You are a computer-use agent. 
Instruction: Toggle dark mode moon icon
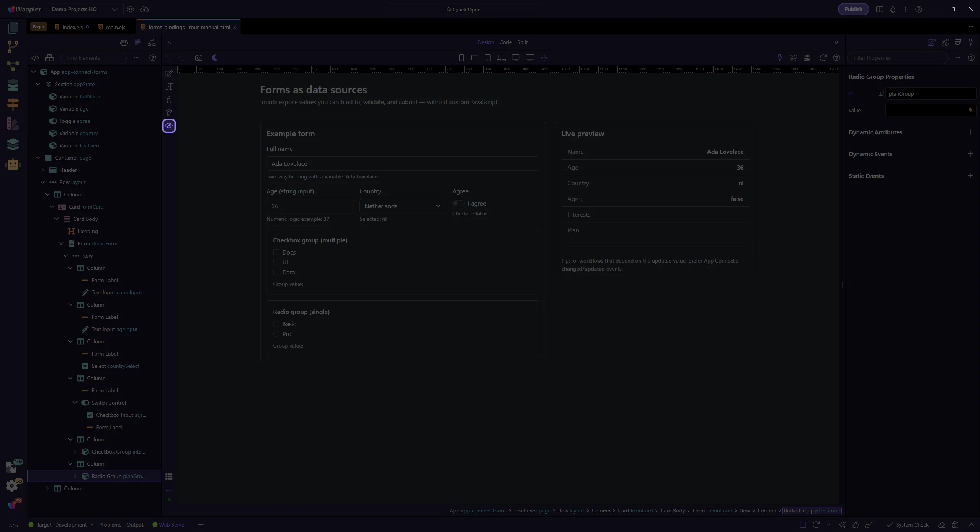pyautogui.click(x=215, y=58)
